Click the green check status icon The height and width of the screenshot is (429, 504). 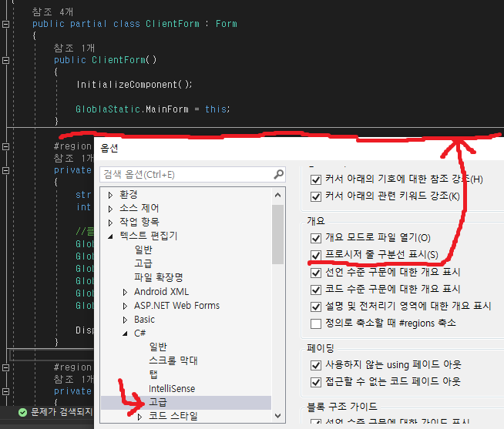(x=22, y=412)
